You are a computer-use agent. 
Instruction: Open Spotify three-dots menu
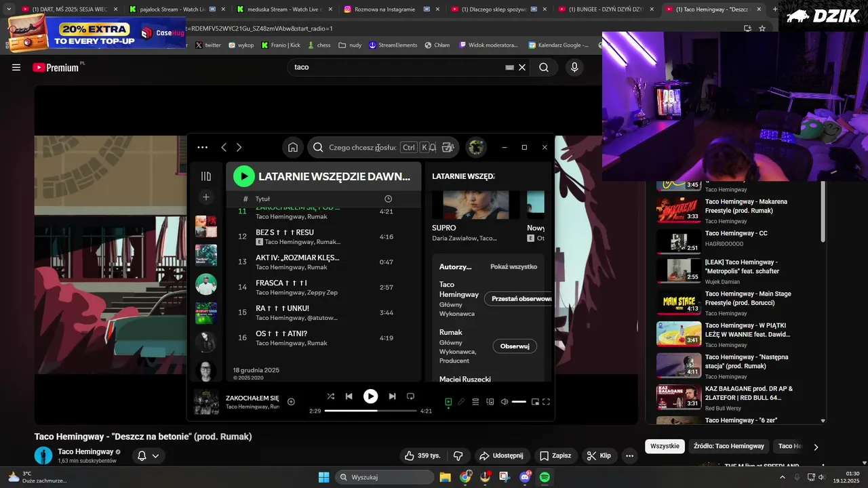coord(202,147)
